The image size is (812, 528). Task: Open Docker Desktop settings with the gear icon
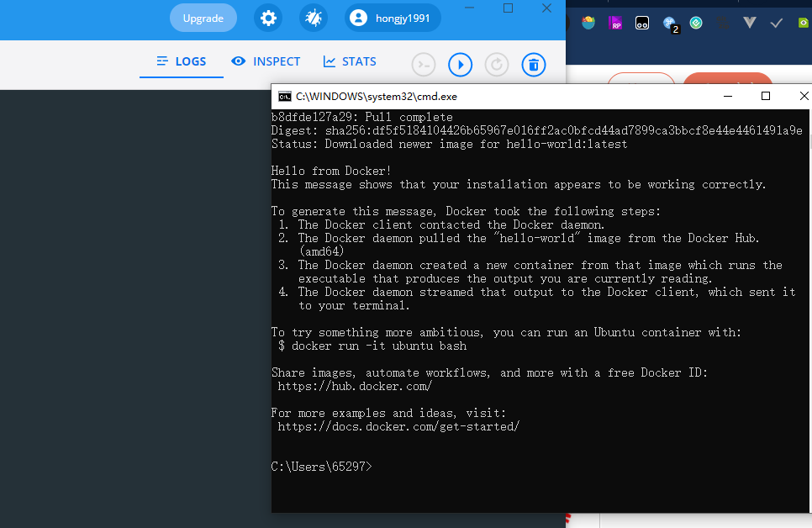pyautogui.click(x=267, y=18)
